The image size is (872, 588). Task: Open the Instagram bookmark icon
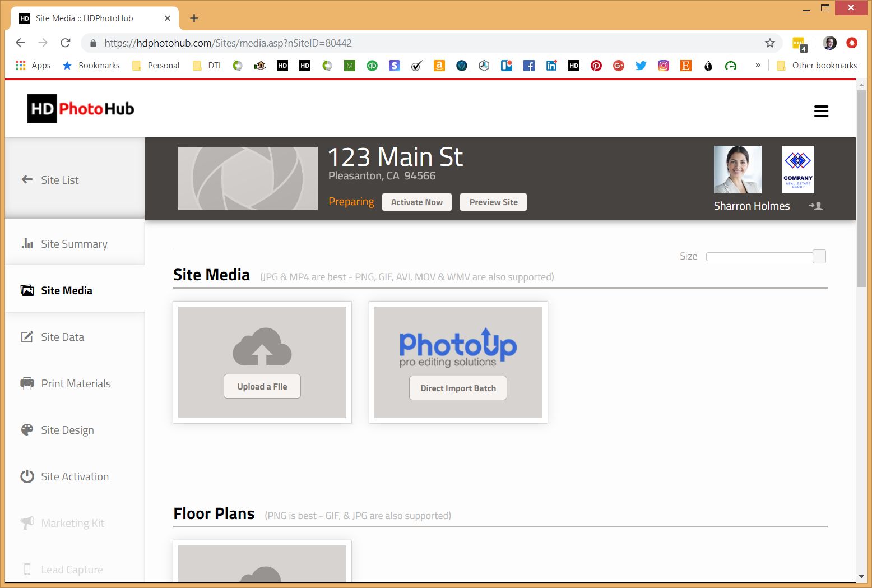click(x=664, y=66)
